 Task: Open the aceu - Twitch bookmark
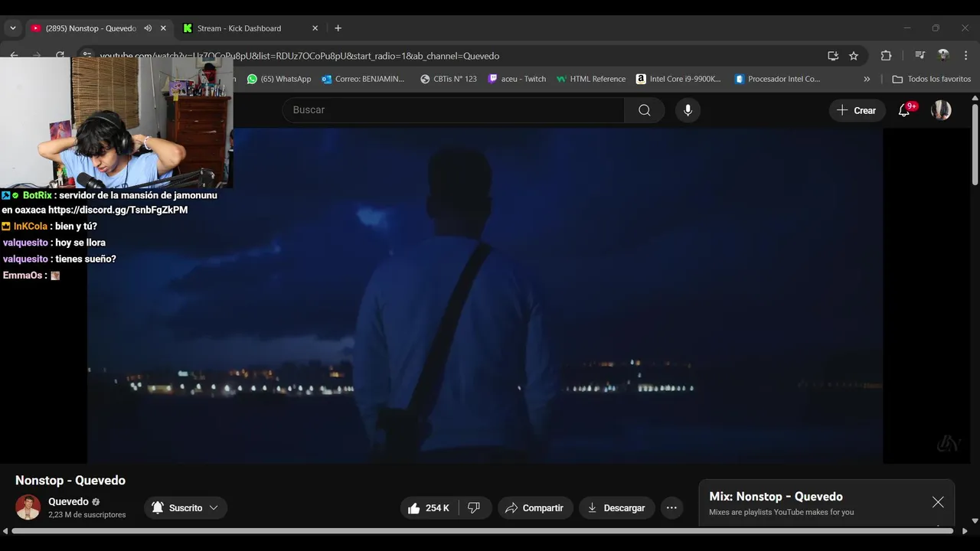[518, 79]
